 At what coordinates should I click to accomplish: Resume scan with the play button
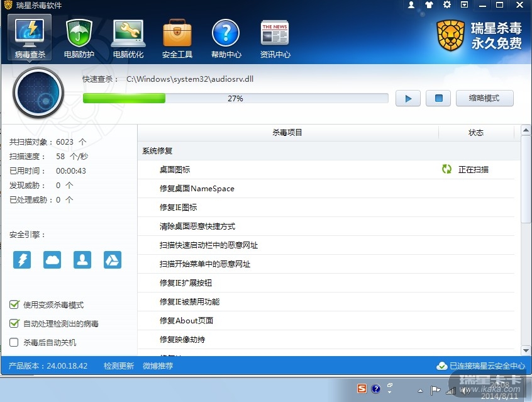(408, 99)
